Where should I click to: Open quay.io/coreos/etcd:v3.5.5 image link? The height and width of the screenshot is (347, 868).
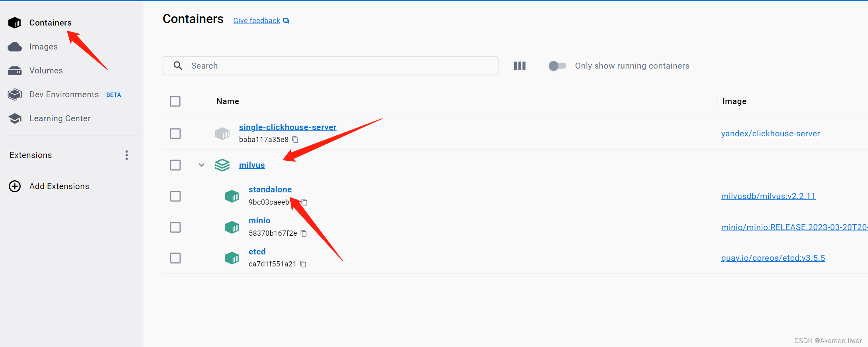point(773,258)
